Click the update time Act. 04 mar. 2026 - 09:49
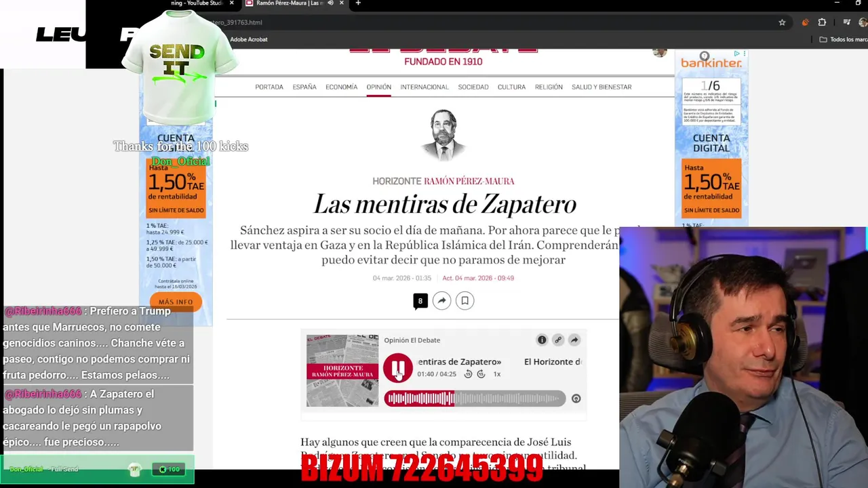 click(478, 278)
